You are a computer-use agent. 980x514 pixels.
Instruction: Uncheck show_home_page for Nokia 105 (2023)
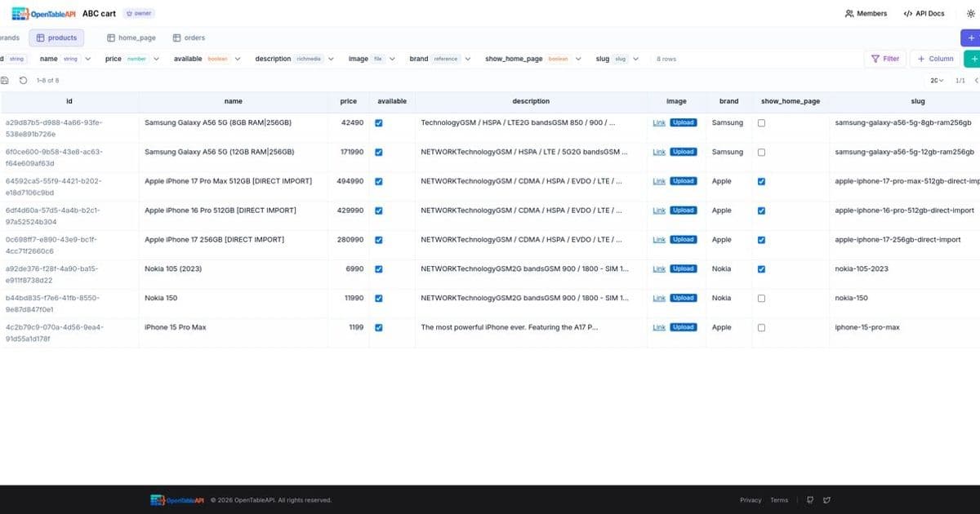pos(761,268)
